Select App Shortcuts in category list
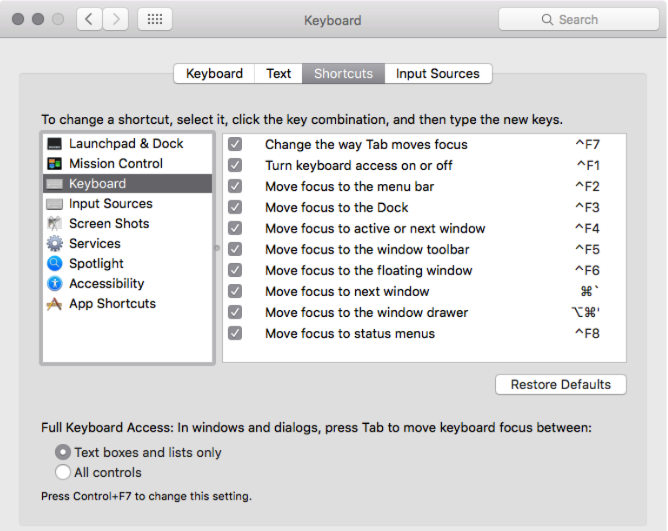 127,303
